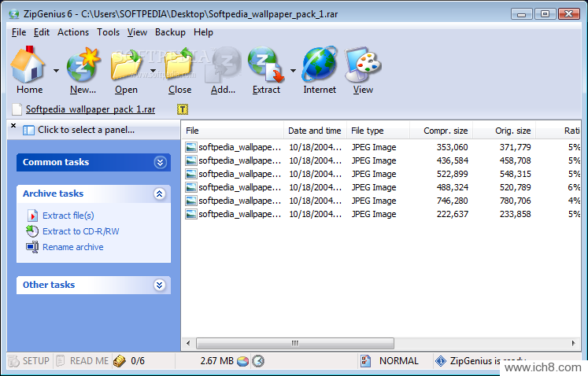Open the dropdown arrow next to Extract

293,71
